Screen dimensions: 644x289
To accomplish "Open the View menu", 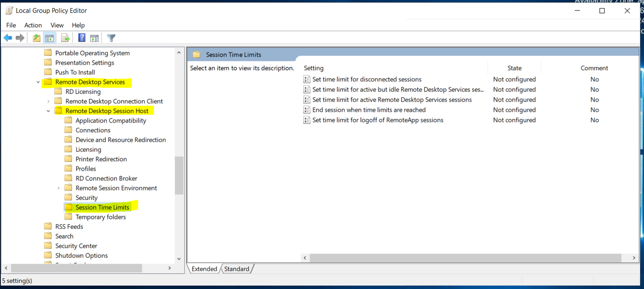I will 57,25.
